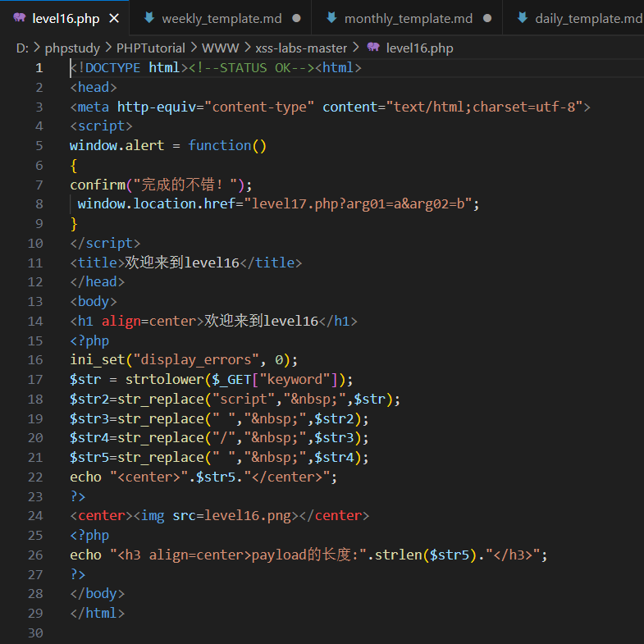Screen dimensions: 644x644
Task: Click strtolower function on line 17
Action: (165, 380)
